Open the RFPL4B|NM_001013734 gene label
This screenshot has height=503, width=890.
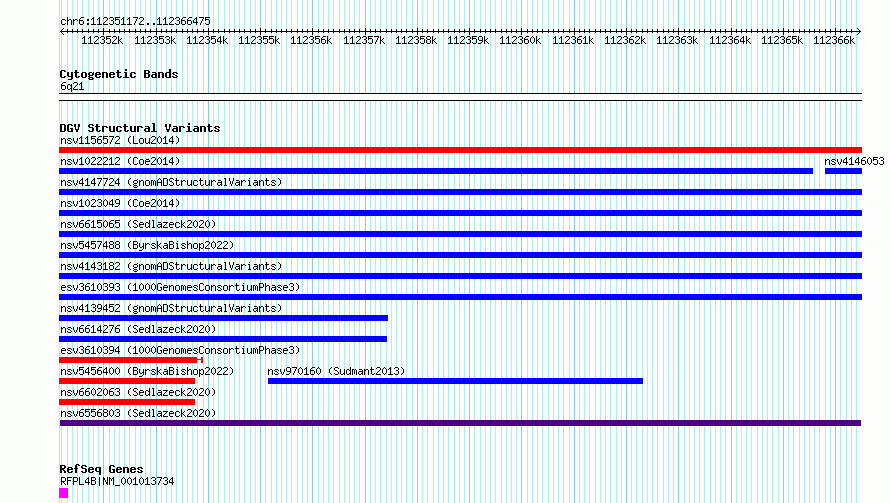pyautogui.click(x=117, y=481)
